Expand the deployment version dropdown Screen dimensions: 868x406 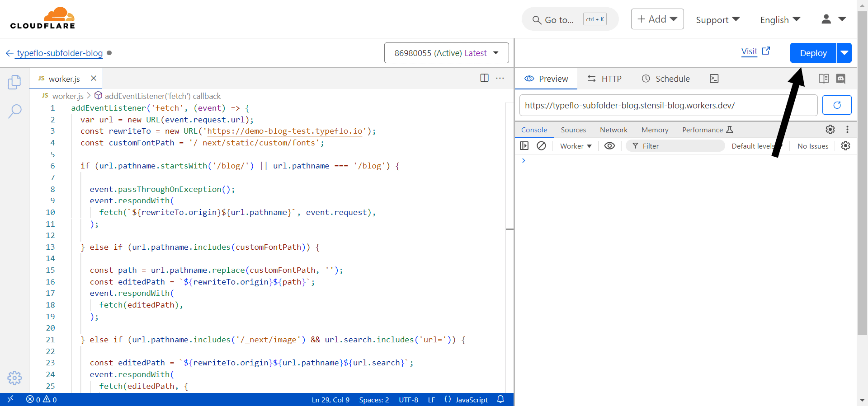tap(446, 53)
